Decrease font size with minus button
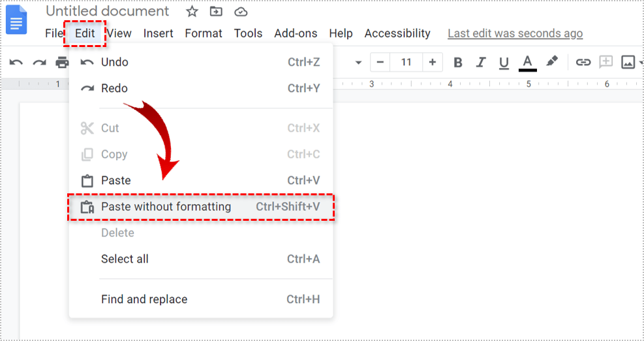 click(380, 63)
